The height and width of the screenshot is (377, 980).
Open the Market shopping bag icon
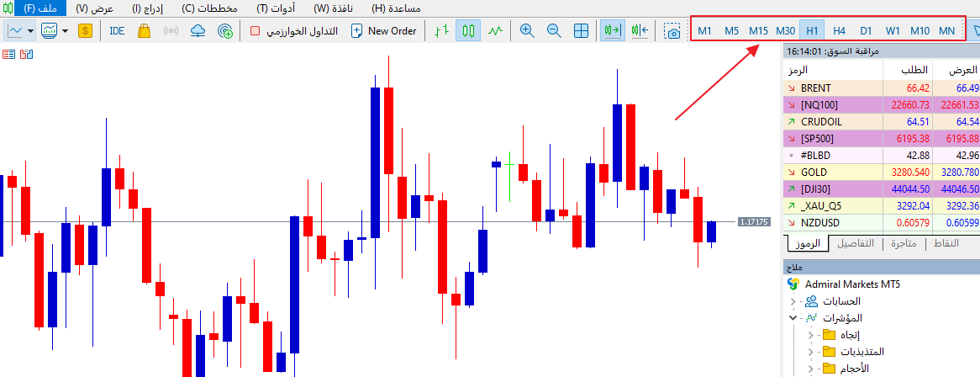(144, 30)
